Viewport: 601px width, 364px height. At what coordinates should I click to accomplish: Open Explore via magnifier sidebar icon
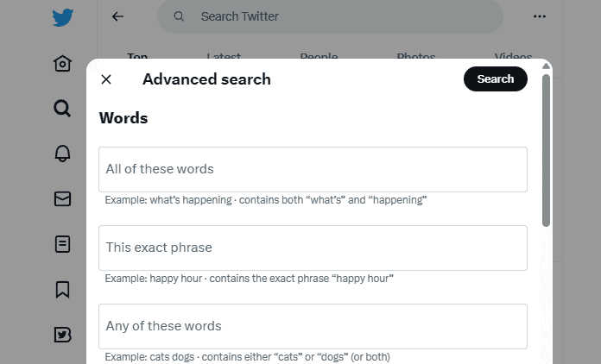click(62, 109)
